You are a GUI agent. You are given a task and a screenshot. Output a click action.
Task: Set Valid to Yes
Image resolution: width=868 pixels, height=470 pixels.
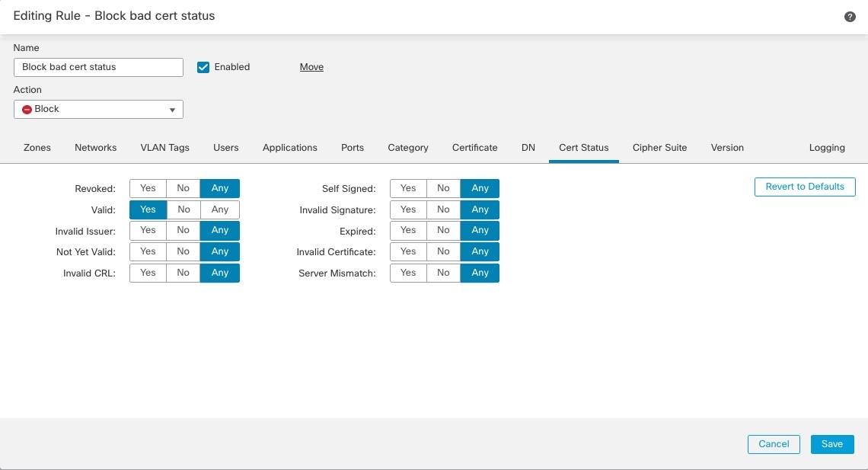point(148,209)
